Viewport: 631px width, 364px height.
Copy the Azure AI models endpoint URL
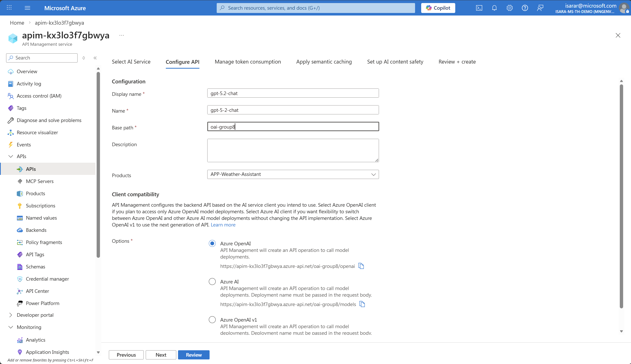(x=362, y=304)
